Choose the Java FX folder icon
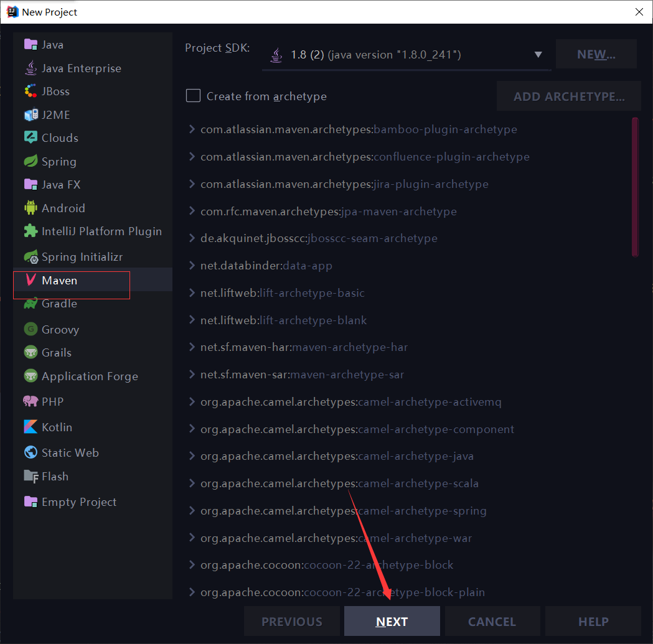653x644 pixels. [31, 184]
